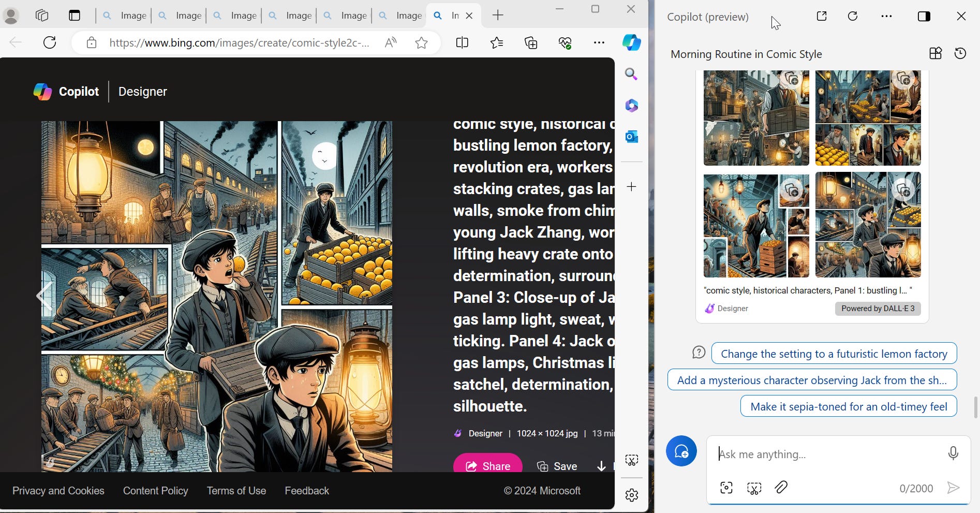Viewport: 980px width, 513px height.
Task: Attach a file with paperclip icon
Action: pos(781,488)
